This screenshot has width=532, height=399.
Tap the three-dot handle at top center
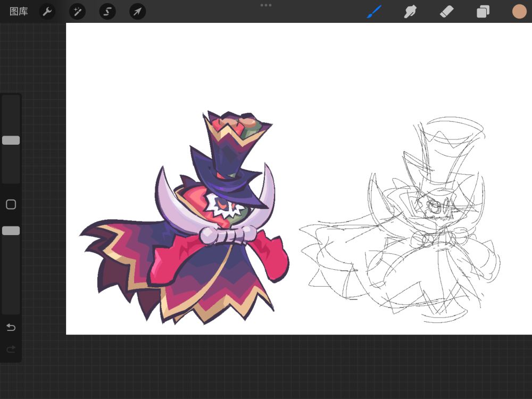[265, 5]
